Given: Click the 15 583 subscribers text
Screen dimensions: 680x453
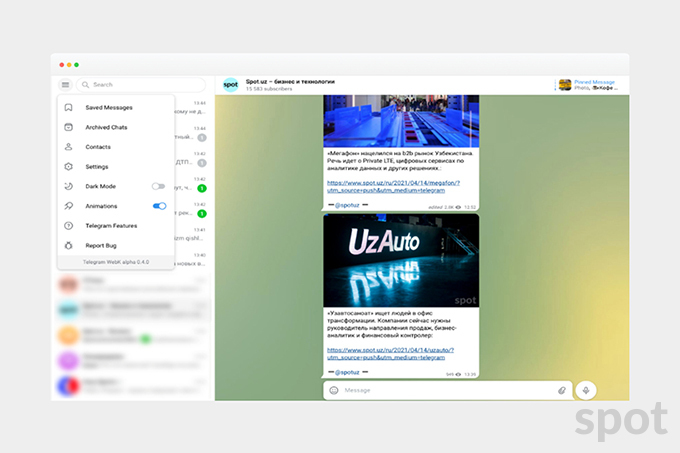Looking at the screenshot, I should click(269, 89).
